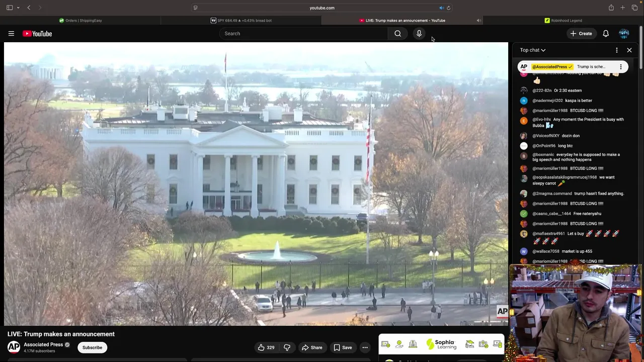Reload the page in Safari
Image resolution: width=644 pixels, height=362 pixels.
(x=448, y=8)
